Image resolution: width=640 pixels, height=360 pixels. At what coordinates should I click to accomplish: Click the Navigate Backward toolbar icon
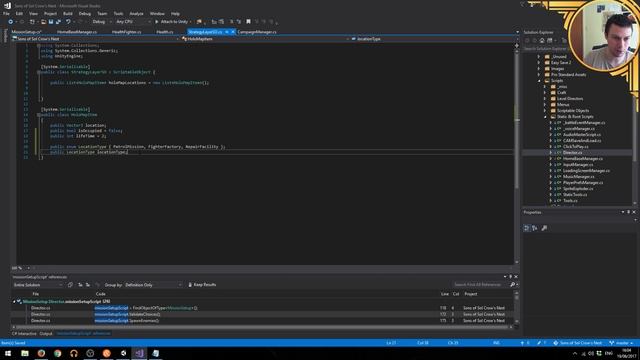click(11, 22)
